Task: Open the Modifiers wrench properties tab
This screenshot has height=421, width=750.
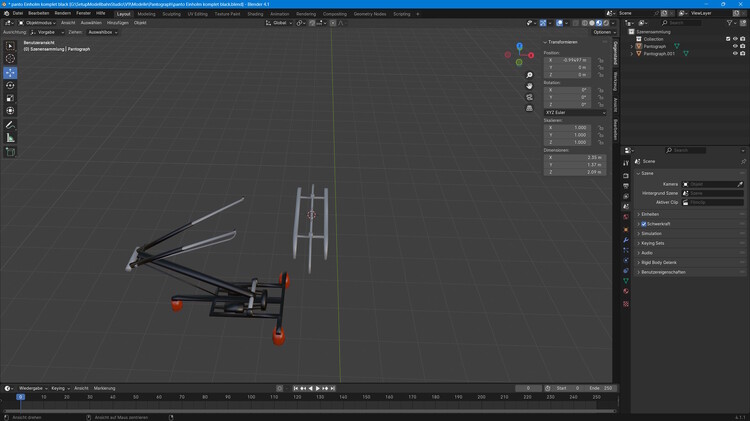Action: pyautogui.click(x=626, y=241)
